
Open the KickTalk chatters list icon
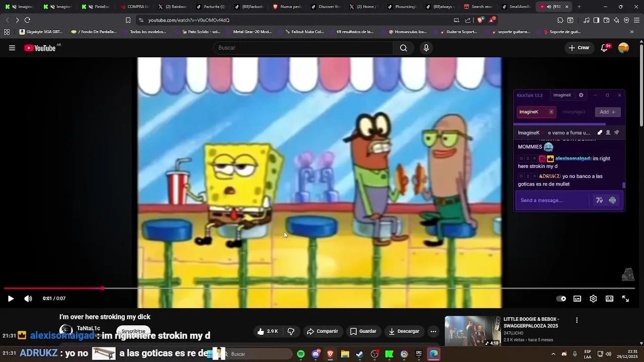click(608, 133)
